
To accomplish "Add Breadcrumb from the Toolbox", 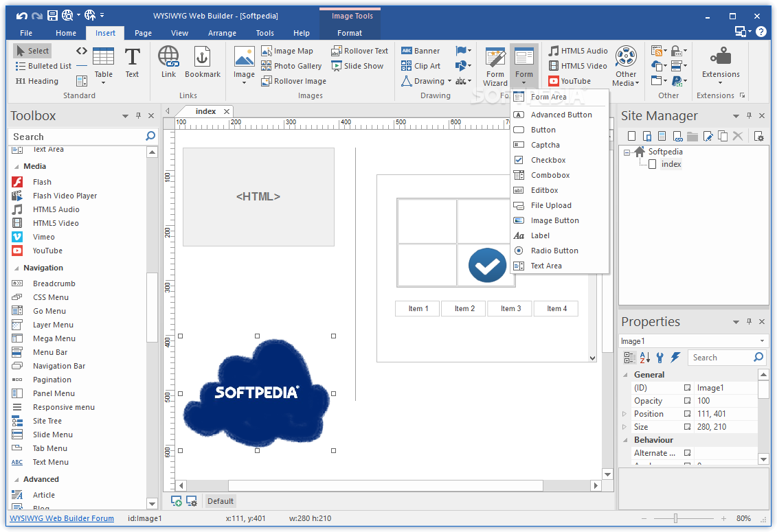I will coord(54,284).
